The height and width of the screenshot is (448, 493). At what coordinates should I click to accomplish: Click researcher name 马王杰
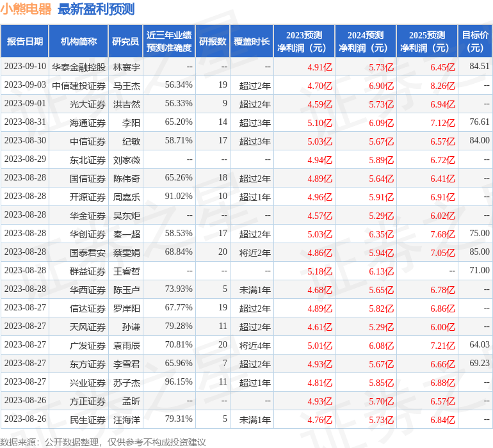[x=127, y=86]
